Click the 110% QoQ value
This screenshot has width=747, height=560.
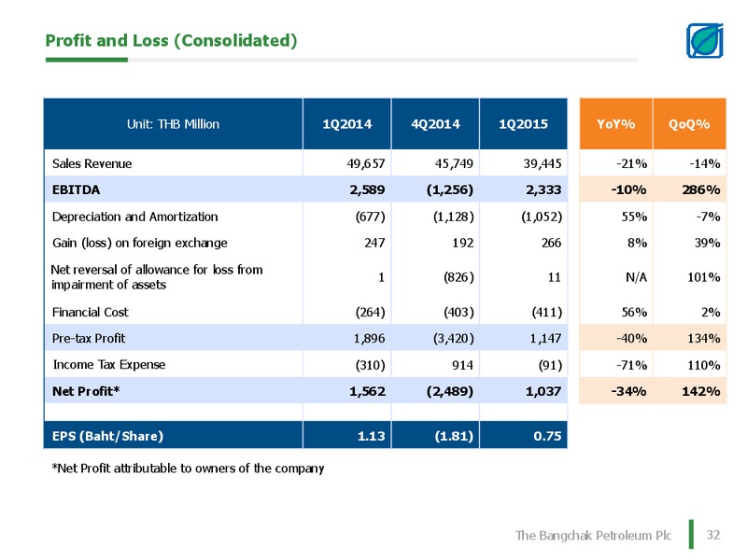[x=704, y=365]
